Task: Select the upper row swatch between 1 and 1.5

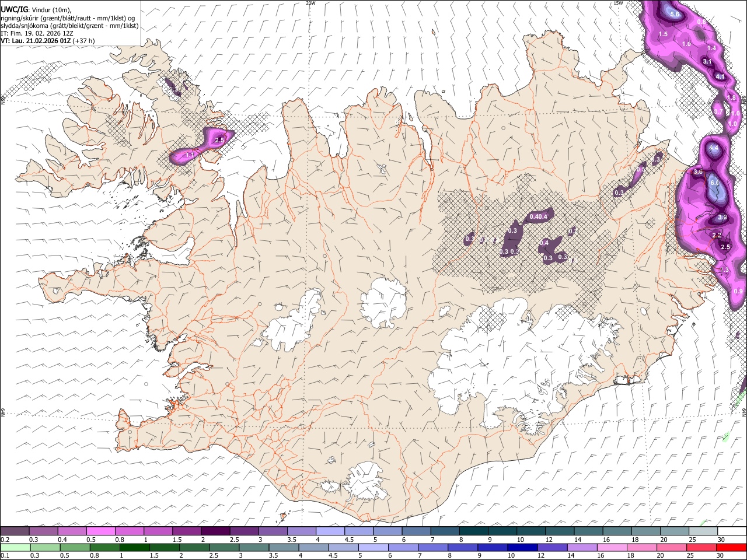Action: 158,531
